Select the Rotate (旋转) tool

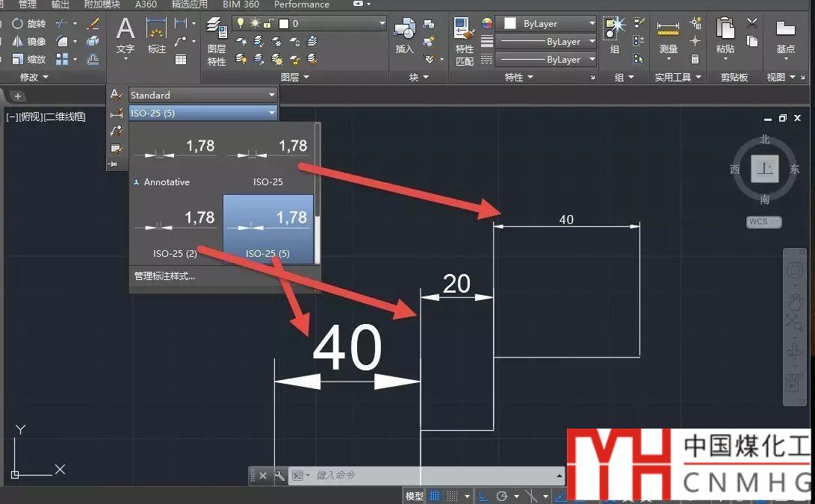(28, 24)
